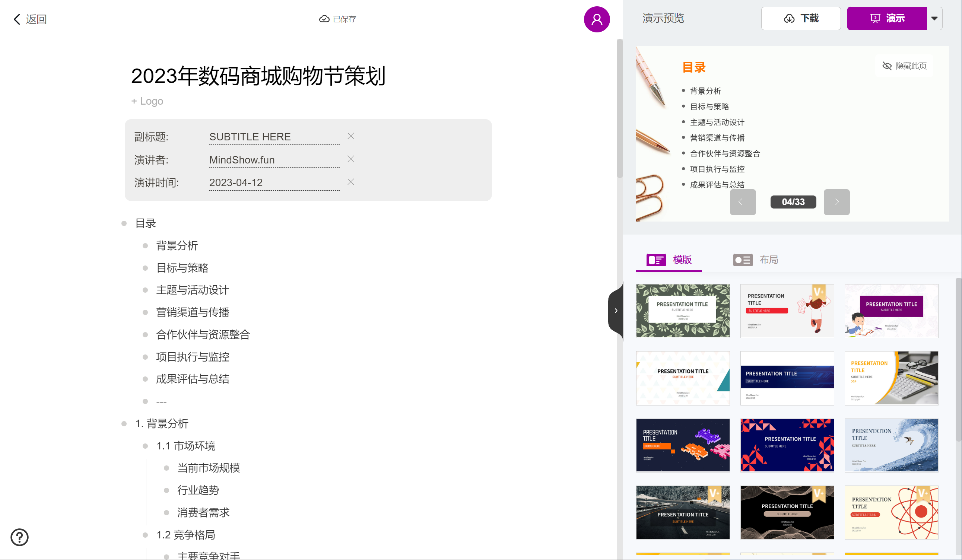Open the user profile avatar

click(596, 19)
